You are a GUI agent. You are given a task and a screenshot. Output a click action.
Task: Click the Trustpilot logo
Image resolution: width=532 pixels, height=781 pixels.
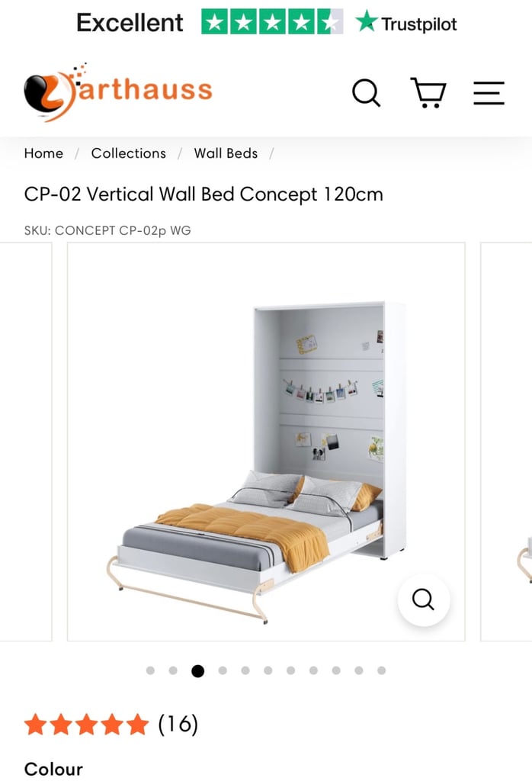pos(406,22)
